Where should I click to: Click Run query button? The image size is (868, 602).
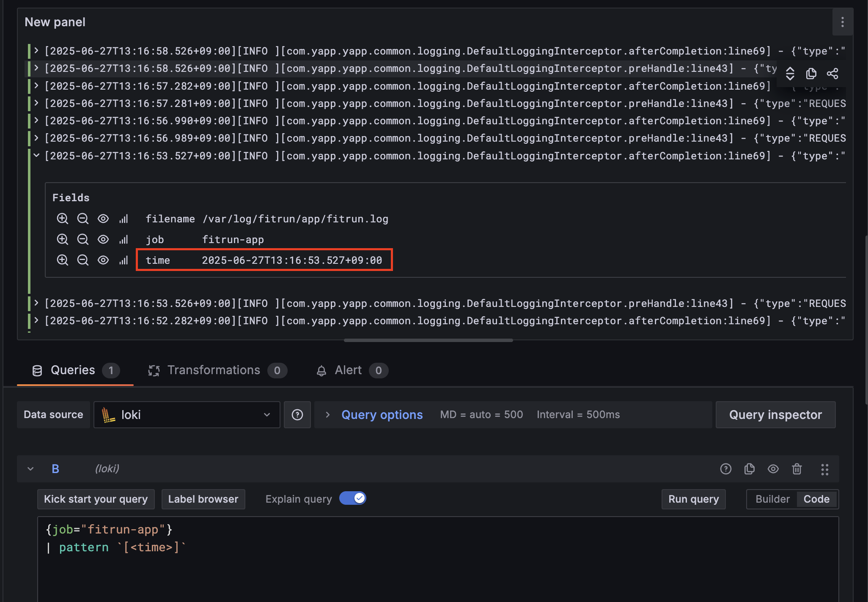(693, 499)
